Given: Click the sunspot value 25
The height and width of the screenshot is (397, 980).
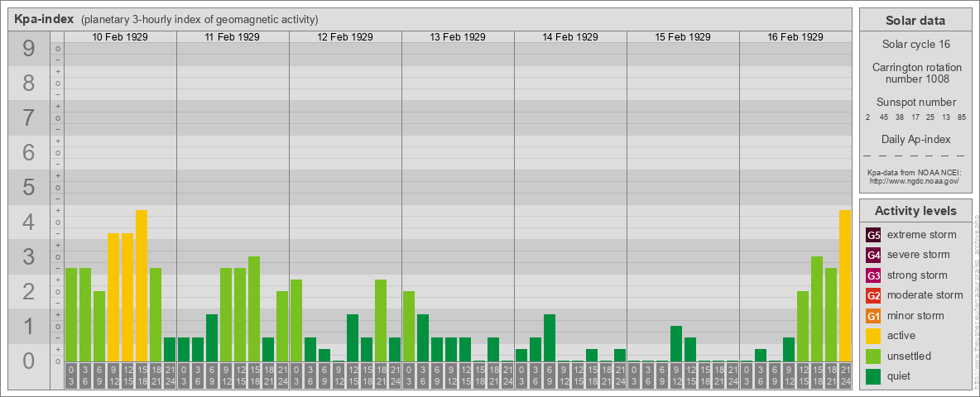Looking at the screenshot, I should click(930, 117).
